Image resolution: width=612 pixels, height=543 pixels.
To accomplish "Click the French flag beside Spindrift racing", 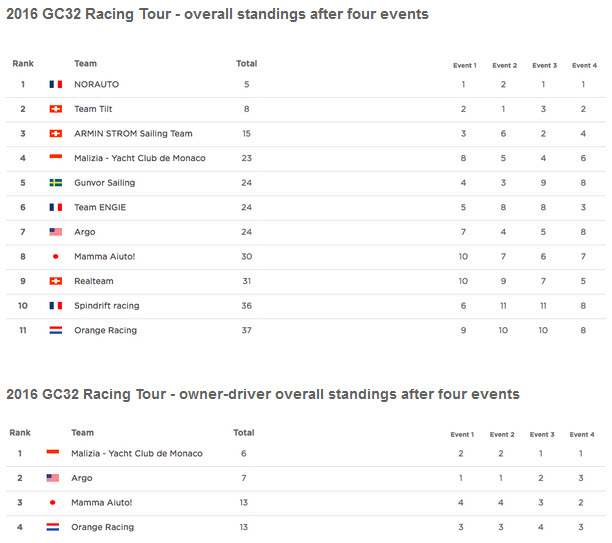I will (56, 306).
